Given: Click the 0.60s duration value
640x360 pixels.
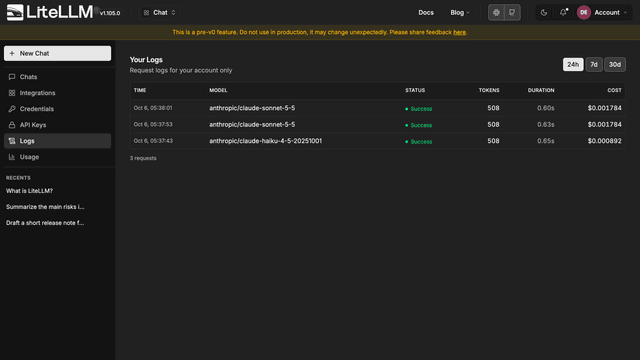Looking at the screenshot, I should [546, 108].
